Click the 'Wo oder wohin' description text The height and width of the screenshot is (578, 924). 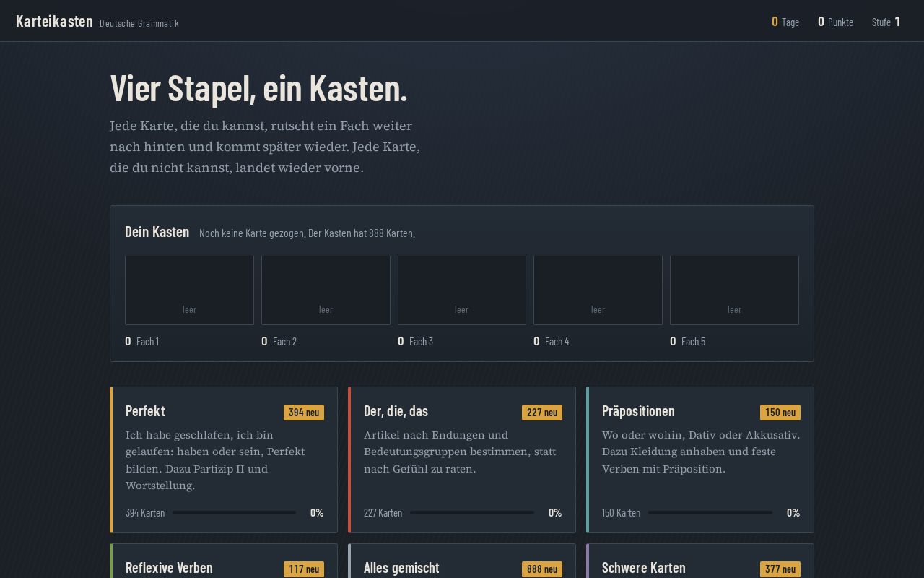point(701,452)
